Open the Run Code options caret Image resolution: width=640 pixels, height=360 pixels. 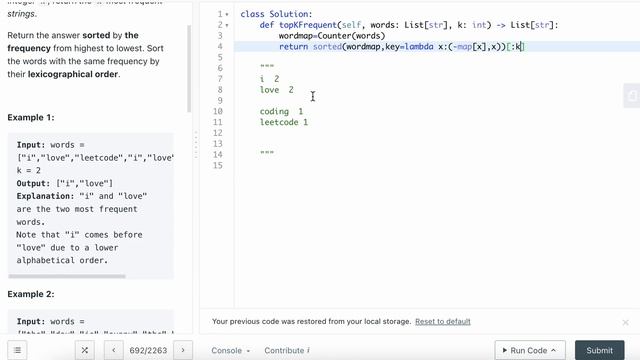pyautogui.click(x=553, y=350)
